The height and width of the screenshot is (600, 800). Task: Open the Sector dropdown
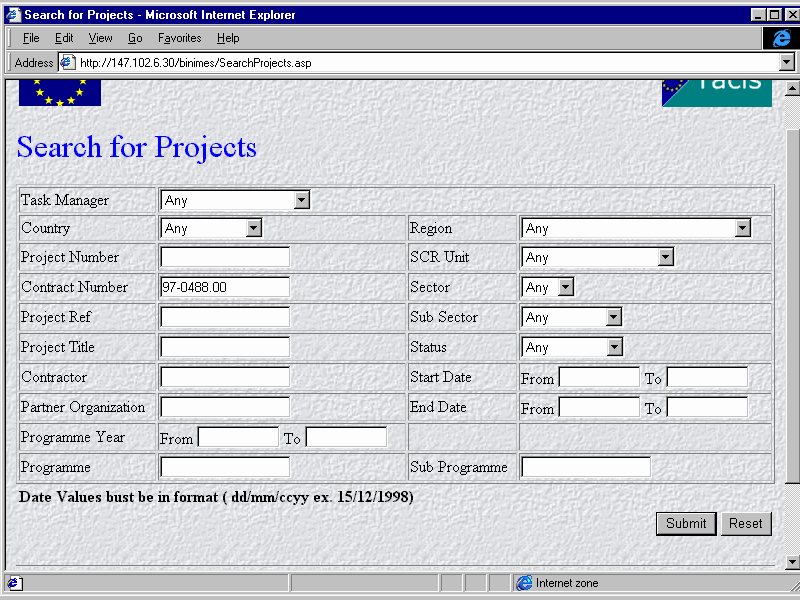(x=565, y=287)
